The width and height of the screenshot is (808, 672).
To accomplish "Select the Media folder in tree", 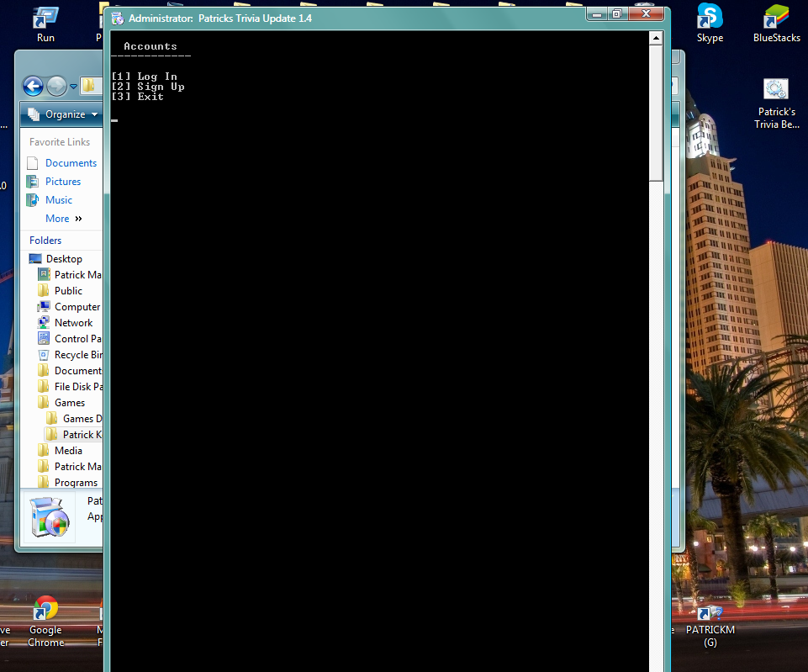I will 68,451.
